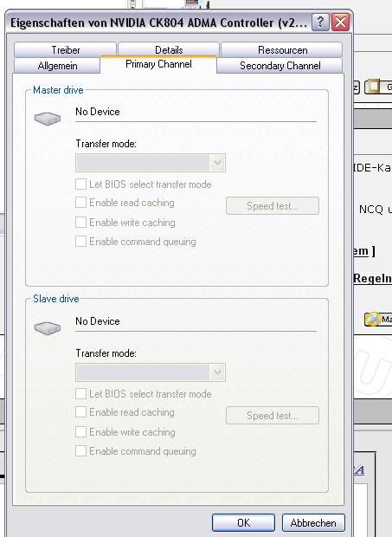Click the Master drive disk icon

point(48,119)
